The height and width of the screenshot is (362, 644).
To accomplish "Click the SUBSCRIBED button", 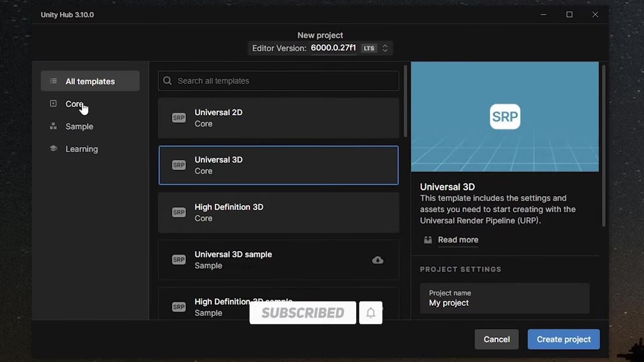I will [x=303, y=313].
